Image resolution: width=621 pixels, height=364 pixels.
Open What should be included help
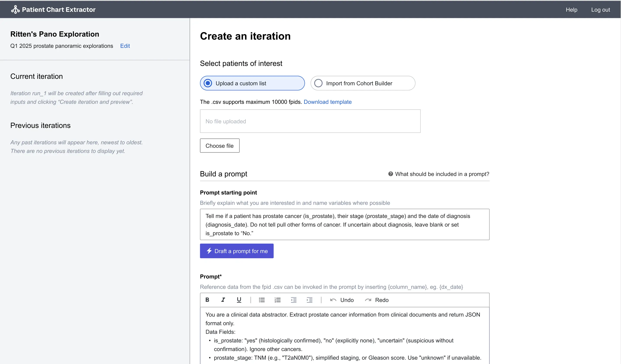coord(439,174)
